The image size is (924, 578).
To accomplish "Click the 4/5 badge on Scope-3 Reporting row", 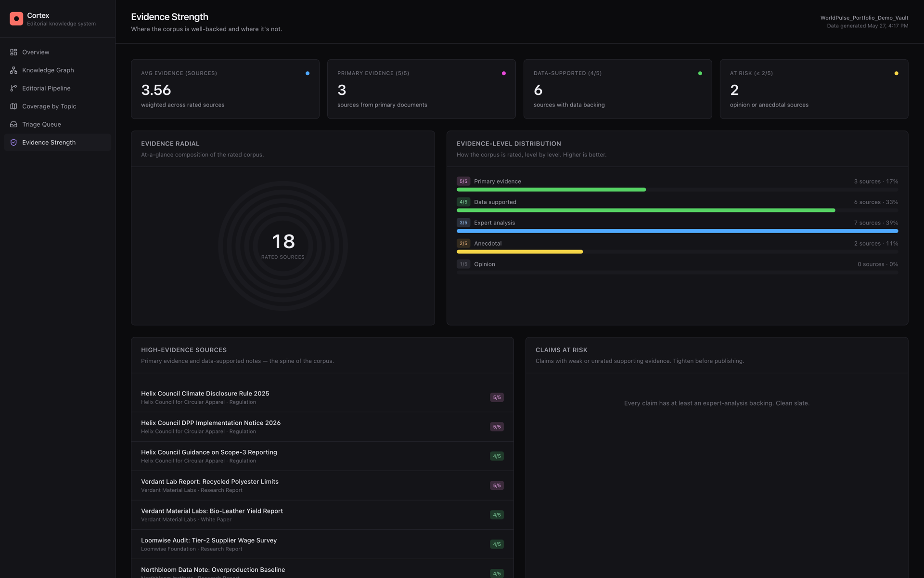I will tap(497, 456).
